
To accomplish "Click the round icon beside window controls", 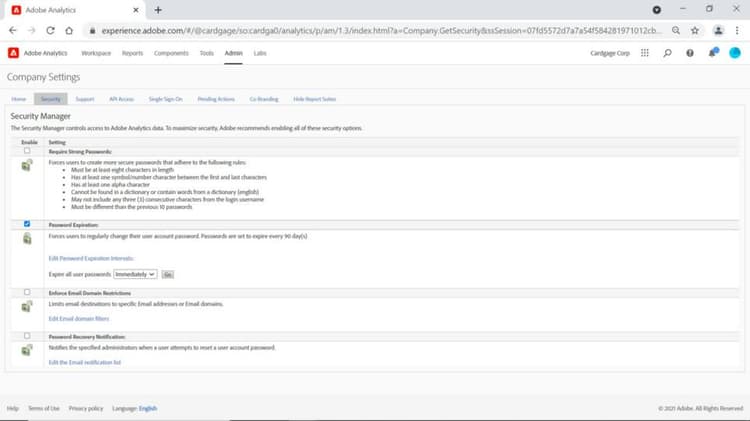I will (657, 10).
